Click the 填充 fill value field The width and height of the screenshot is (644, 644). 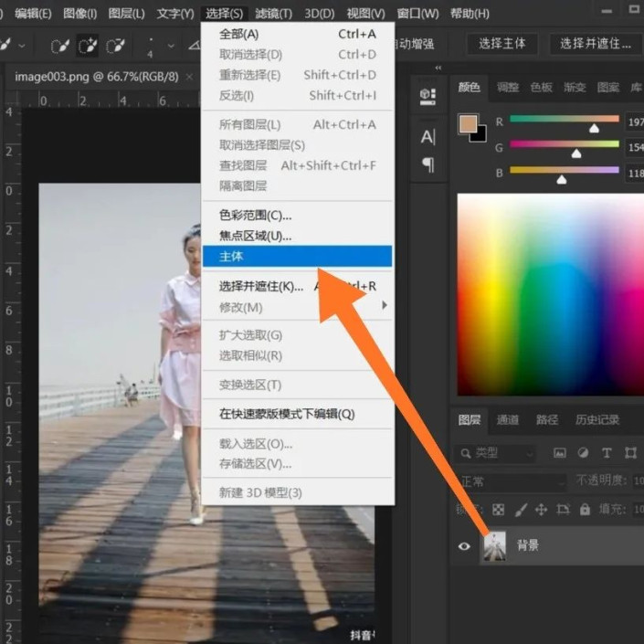coord(639,510)
